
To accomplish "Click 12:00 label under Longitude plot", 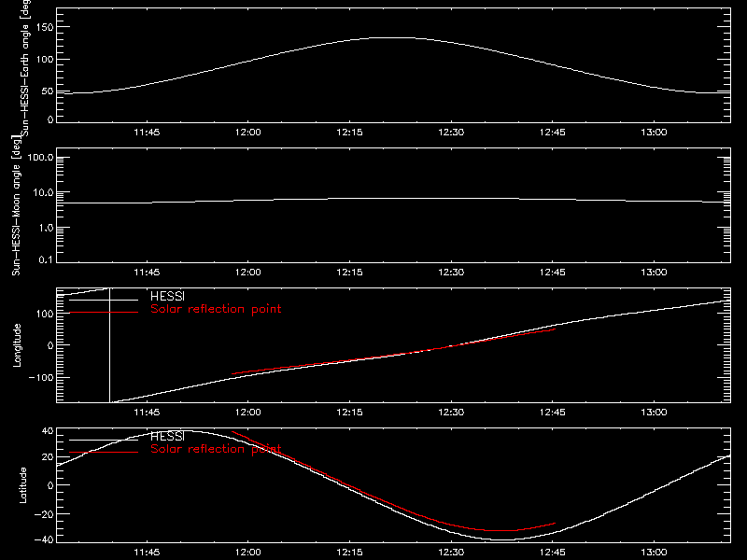I will point(248,413).
